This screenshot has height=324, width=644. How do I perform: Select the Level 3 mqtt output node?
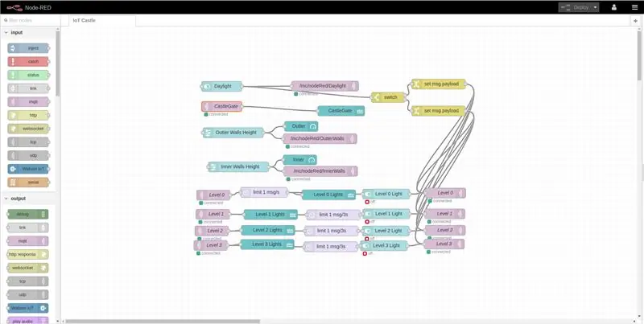tap(444, 244)
